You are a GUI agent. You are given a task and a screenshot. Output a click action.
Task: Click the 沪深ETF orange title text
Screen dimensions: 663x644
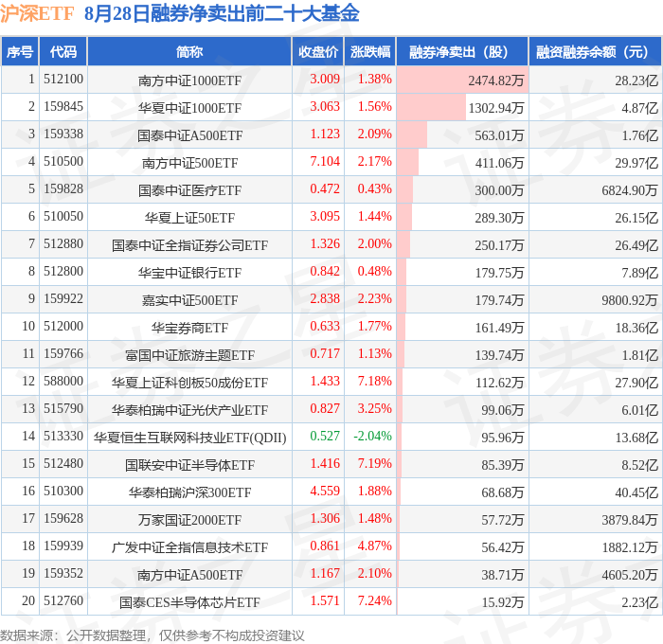(37, 13)
